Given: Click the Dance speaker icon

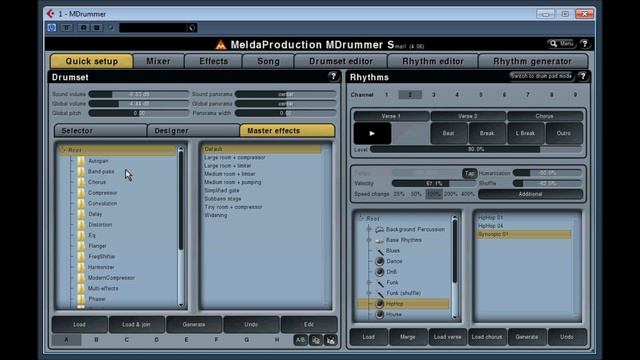Looking at the screenshot, I should [x=380, y=261].
